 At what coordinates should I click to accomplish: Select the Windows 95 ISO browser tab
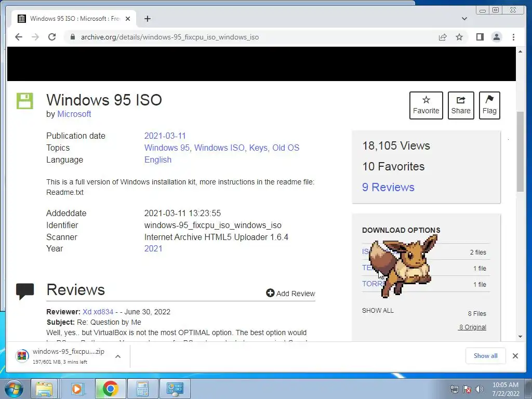pos(74,19)
